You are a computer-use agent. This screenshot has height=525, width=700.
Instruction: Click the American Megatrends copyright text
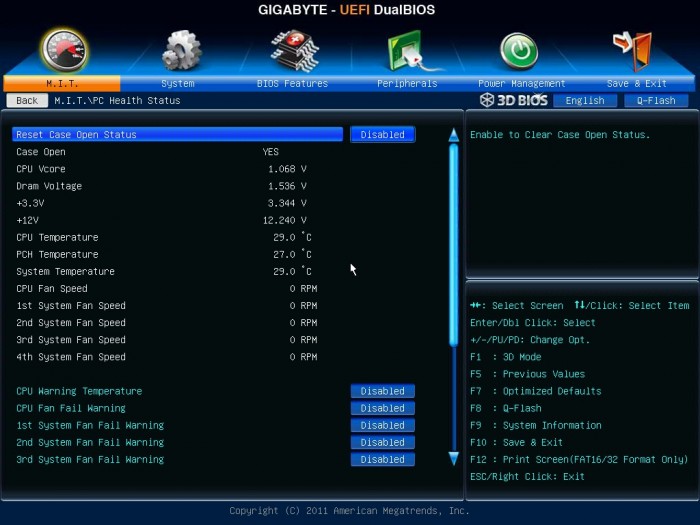349,510
